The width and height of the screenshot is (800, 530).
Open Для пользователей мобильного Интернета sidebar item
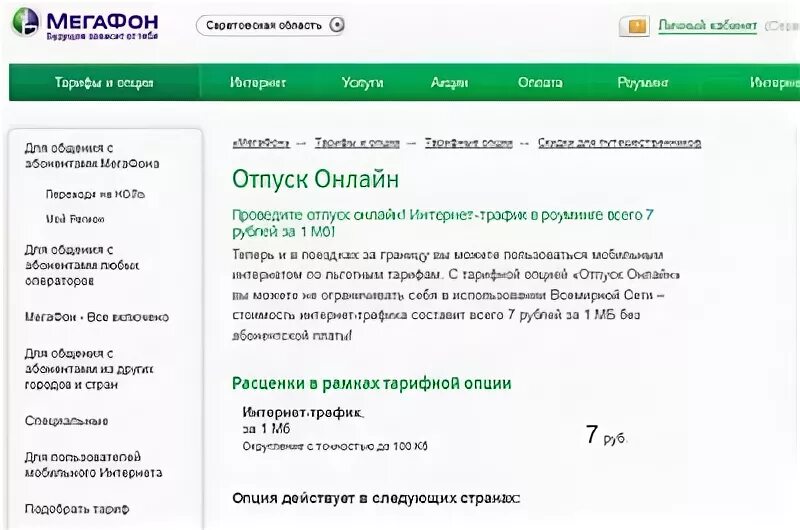point(93,465)
